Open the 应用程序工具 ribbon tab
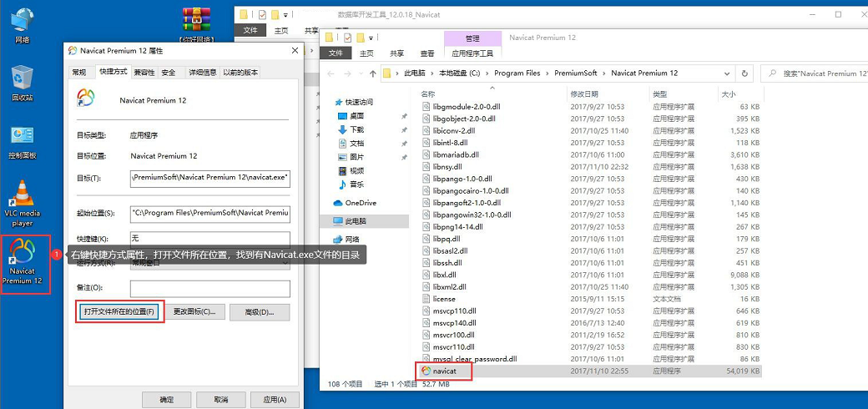This screenshot has height=409, width=868. point(472,53)
